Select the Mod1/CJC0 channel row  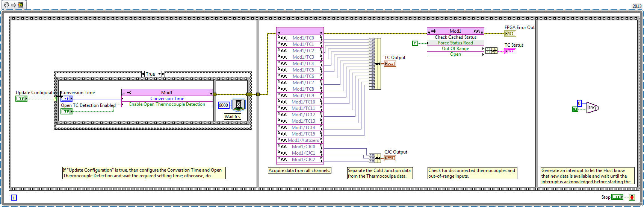300,146
